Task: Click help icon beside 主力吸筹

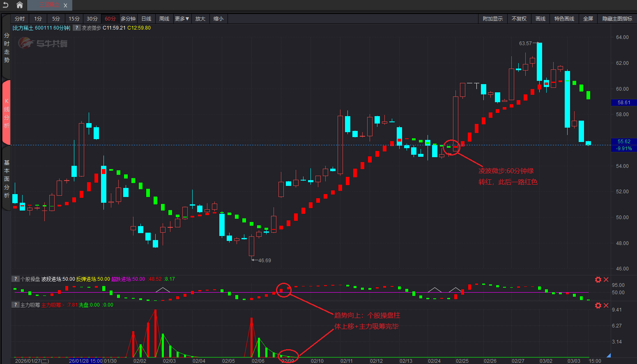Action: (16, 305)
